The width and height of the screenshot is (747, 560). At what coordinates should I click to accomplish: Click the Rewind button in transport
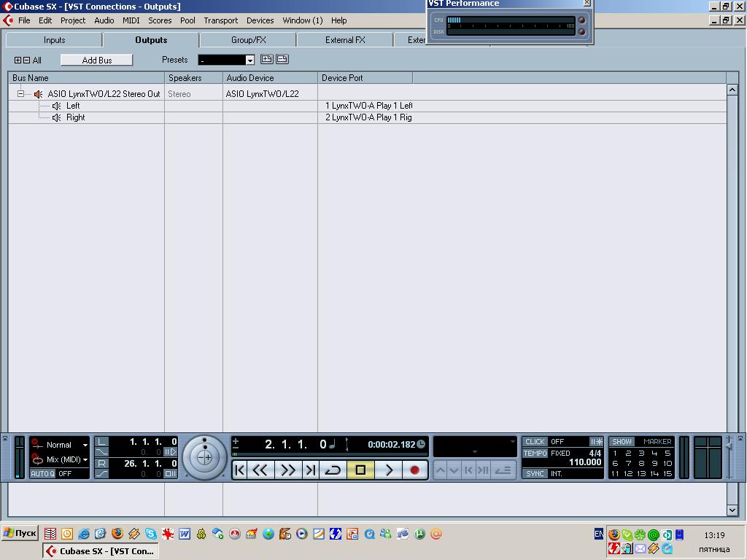(260, 470)
